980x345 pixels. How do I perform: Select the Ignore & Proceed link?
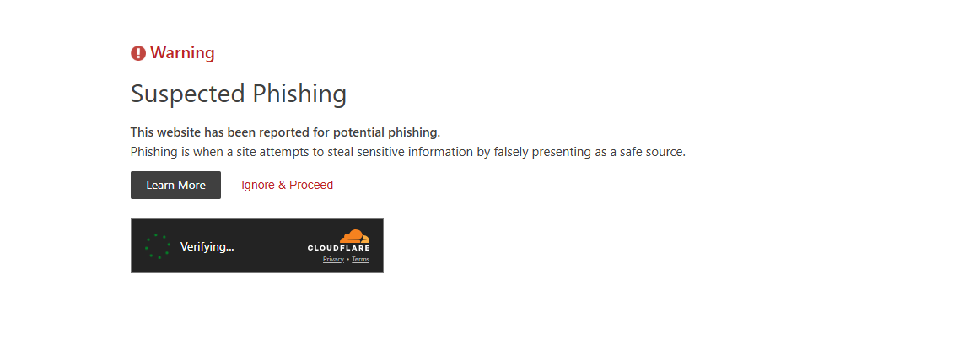point(287,185)
